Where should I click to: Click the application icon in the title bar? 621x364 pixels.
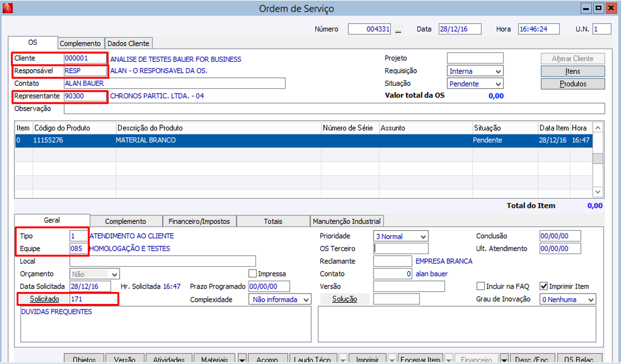pos(7,8)
